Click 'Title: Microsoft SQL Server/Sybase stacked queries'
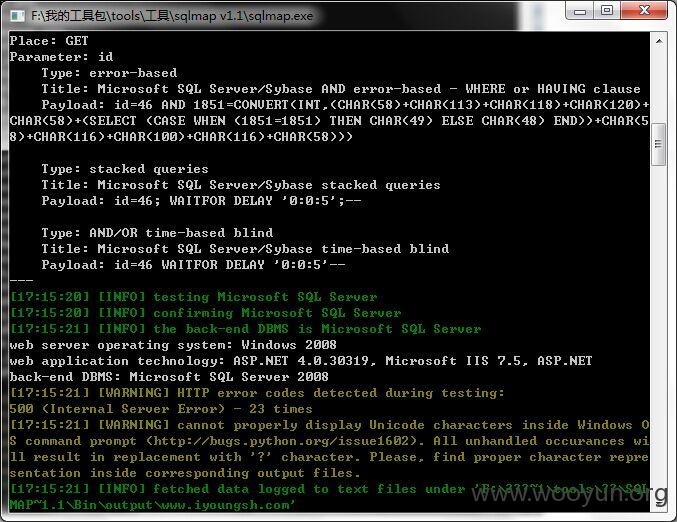 [x=241, y=185]
